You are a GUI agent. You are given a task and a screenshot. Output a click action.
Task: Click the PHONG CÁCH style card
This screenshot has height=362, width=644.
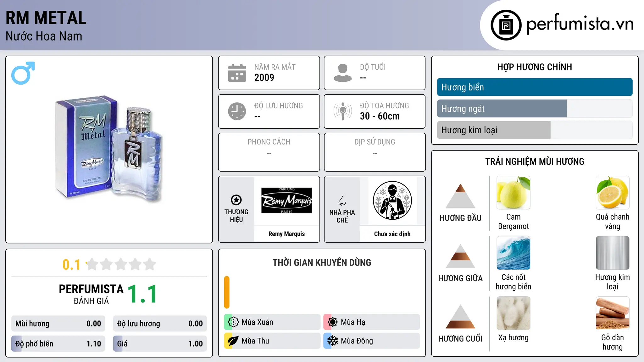point(269,152)
